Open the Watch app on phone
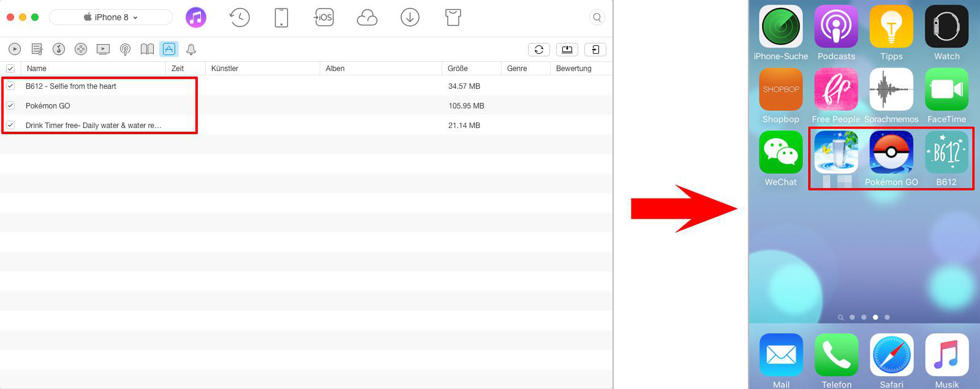 [946, 26]
